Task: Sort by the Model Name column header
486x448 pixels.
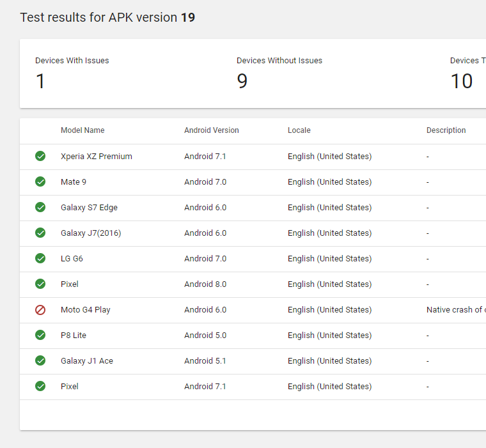Action: click(x=82, y=130)
